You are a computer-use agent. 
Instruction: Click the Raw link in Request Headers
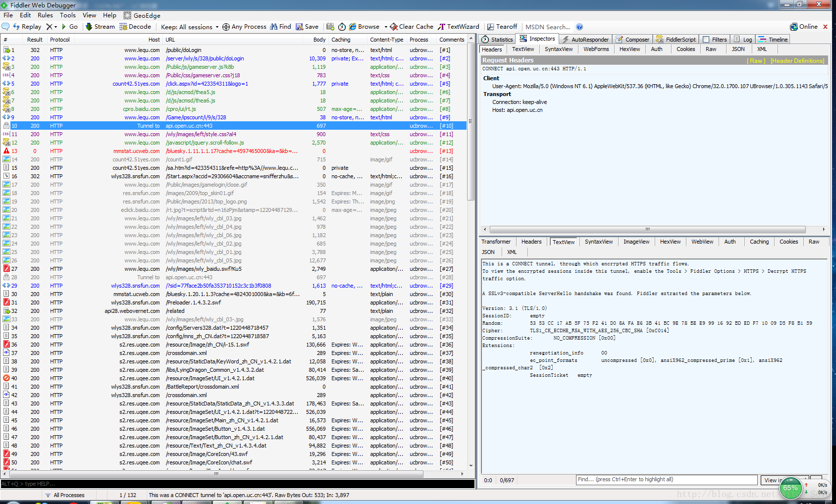click(x=756, y=61)
